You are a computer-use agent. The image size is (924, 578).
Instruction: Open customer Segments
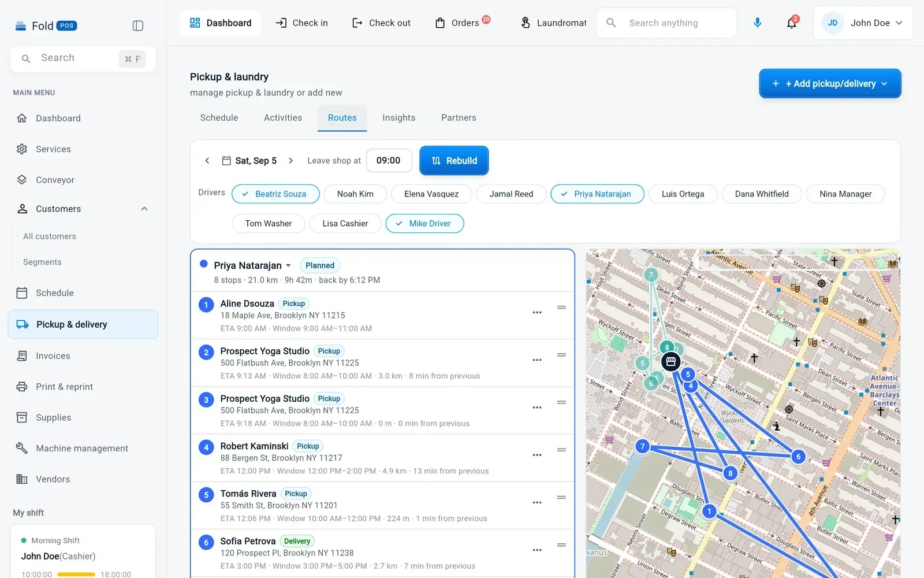pyautogui.click(x=42, y=262)
